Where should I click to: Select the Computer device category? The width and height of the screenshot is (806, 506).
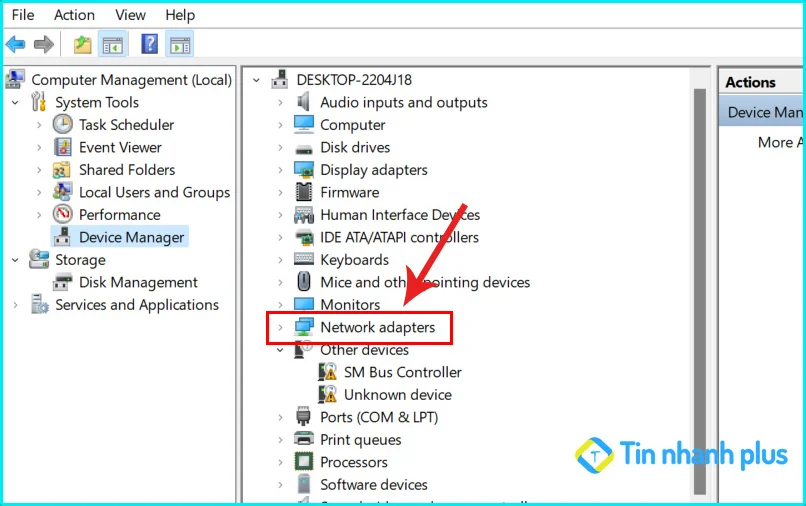(353, 124)
